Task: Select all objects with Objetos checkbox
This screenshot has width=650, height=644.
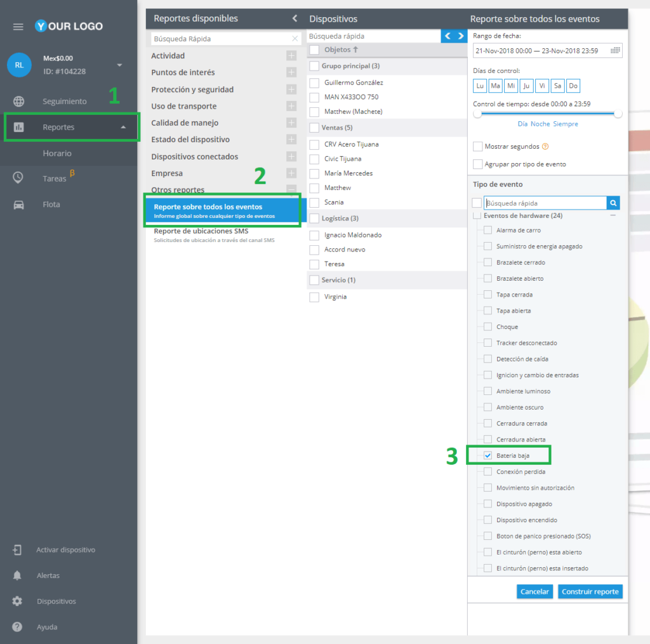Action: tap(314, 50)
